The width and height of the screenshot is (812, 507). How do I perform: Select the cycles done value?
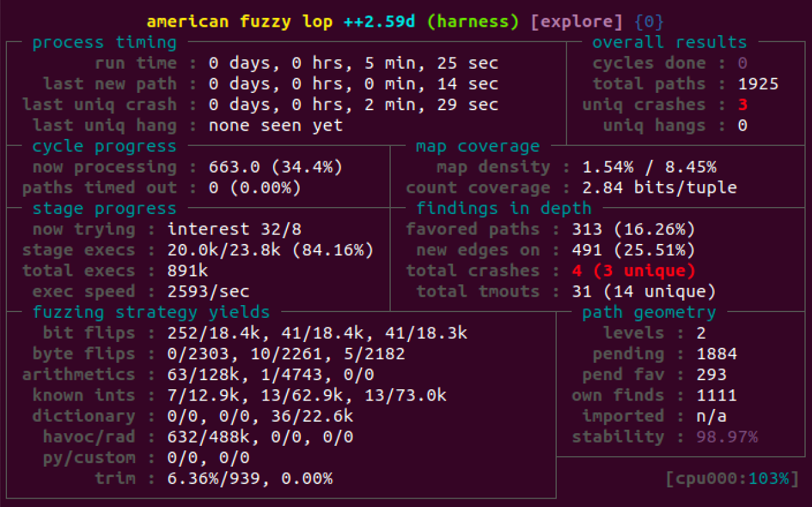743,63
